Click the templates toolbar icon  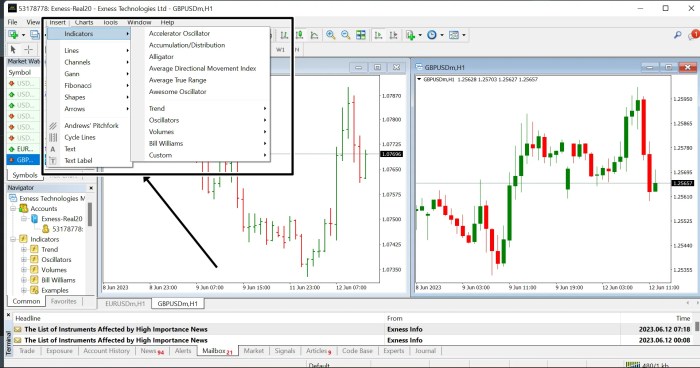tap(454, 35)
